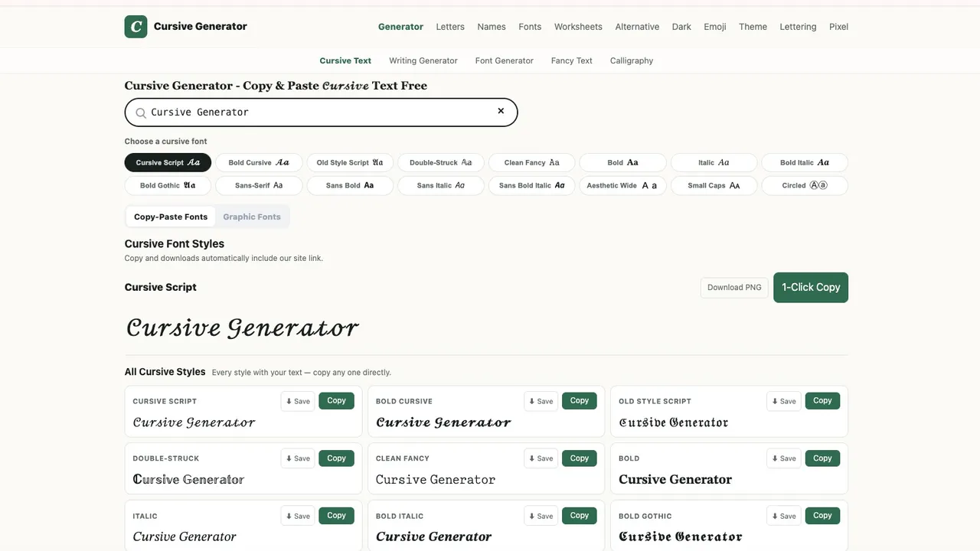Open the Letters page in top navigation

pos(450,27)
